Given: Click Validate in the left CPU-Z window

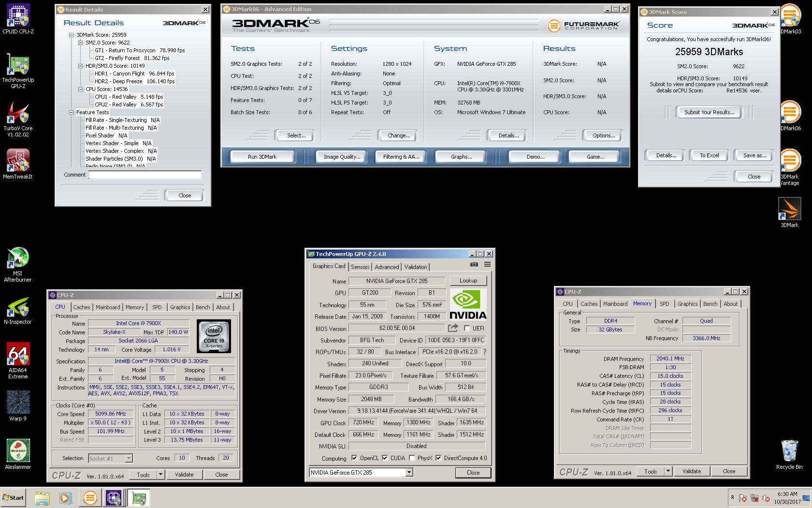Looking at the screenshot, I should [184, 475].
